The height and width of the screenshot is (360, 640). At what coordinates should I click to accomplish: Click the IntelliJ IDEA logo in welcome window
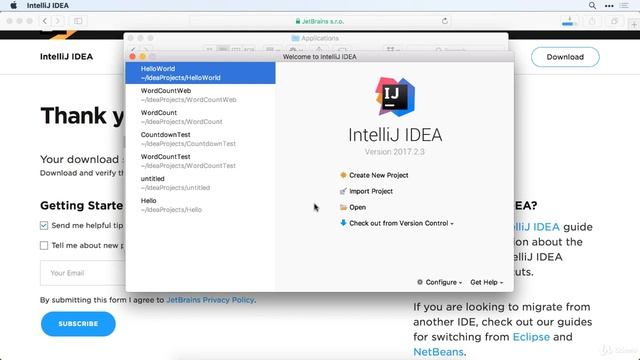395,97
